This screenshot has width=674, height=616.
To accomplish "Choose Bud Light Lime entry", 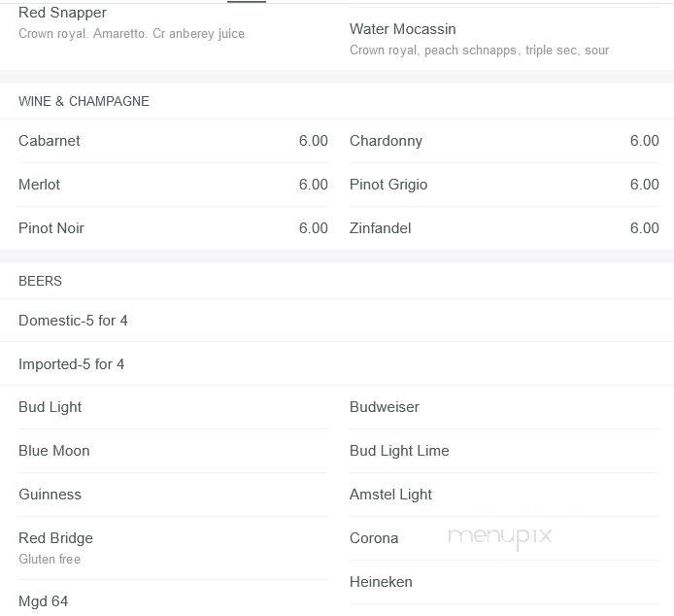I will click(x=399, y=451).
